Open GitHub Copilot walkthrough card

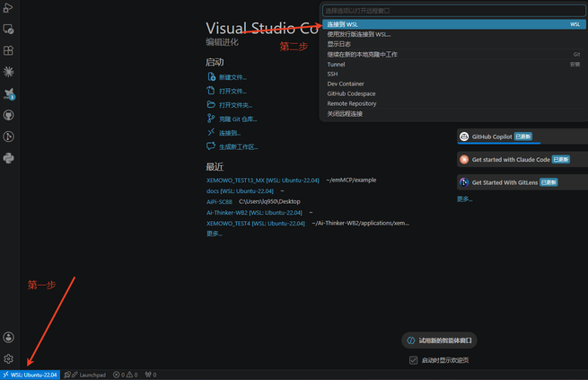pos(522,137)
